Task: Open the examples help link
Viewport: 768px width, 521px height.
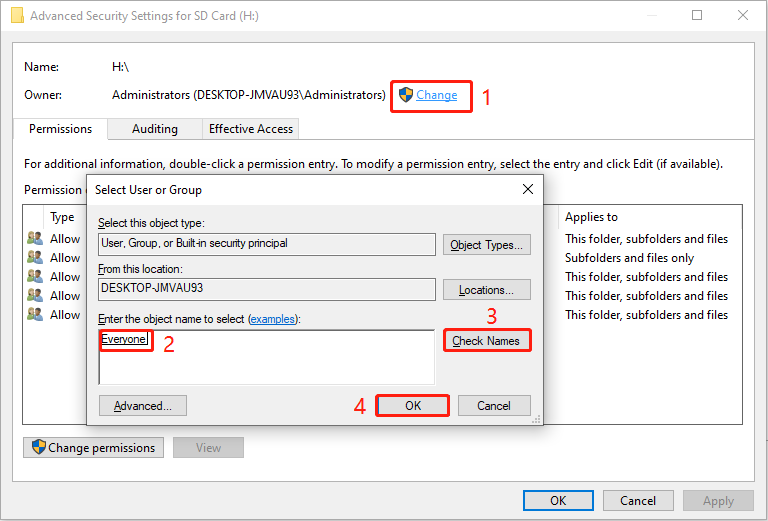Action: tap(272, 319)
